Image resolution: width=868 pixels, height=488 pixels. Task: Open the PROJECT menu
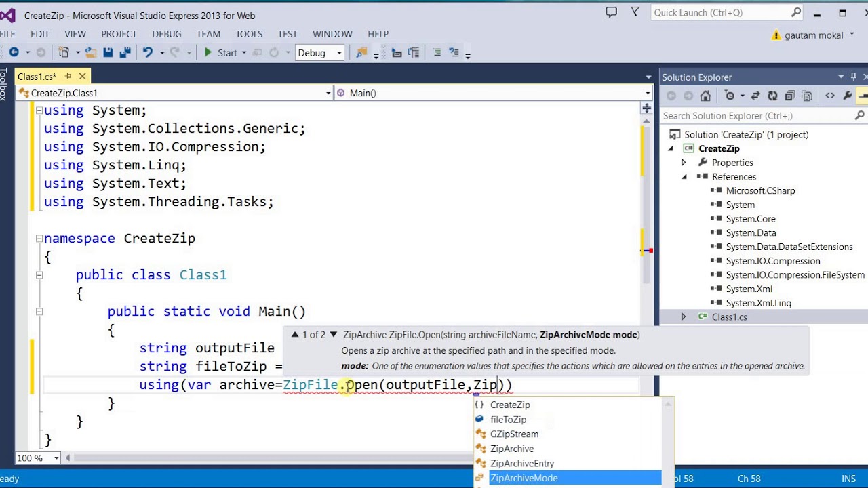coord(119,34)
